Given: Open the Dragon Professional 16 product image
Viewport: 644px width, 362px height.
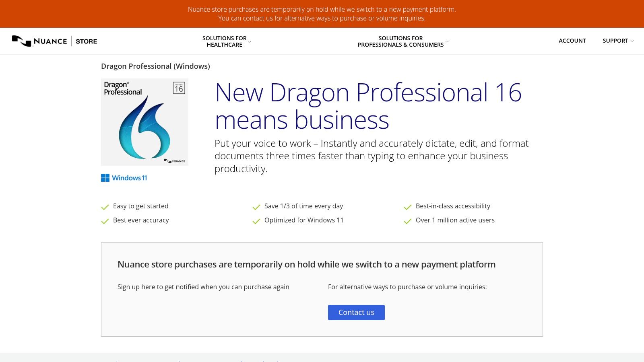Looking at the screenshot, I should point(144,122).
